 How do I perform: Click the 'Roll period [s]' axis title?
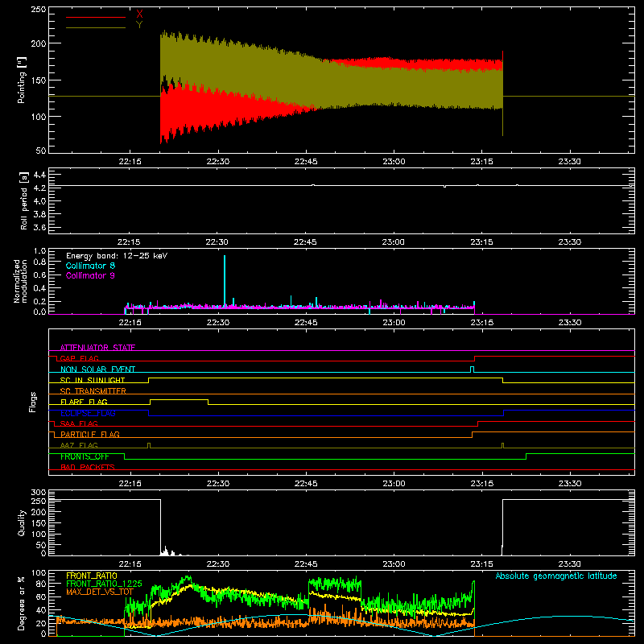(24, 200)
